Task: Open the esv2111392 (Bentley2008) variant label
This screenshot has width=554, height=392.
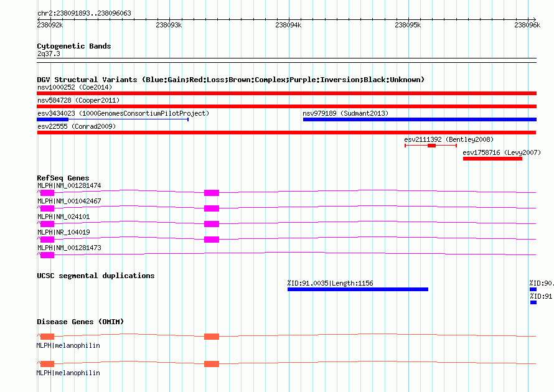Action: tap(449, 139)
